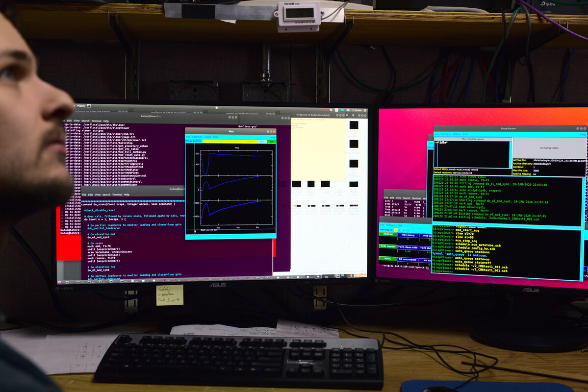Open Configure menu in the antenna0.hk panel window

click(391, 225)
